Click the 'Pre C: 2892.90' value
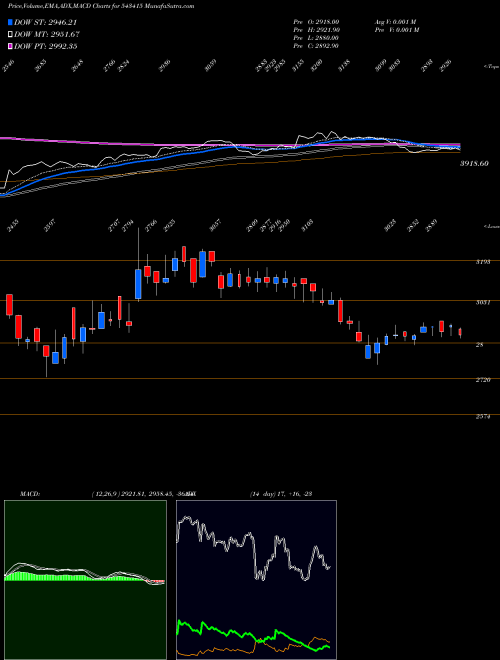The image size is (500, 660). 316,46
